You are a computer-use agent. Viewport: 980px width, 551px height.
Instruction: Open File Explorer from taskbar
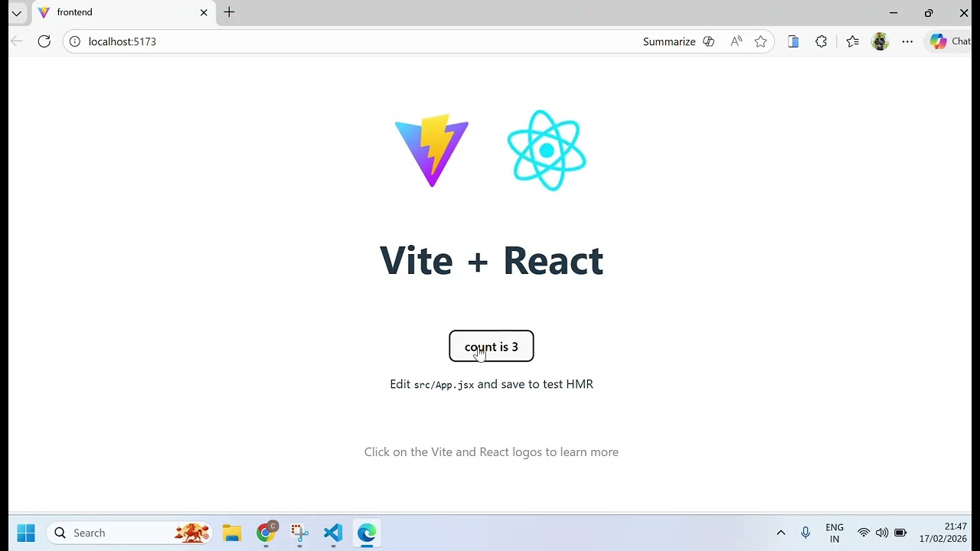232,533
